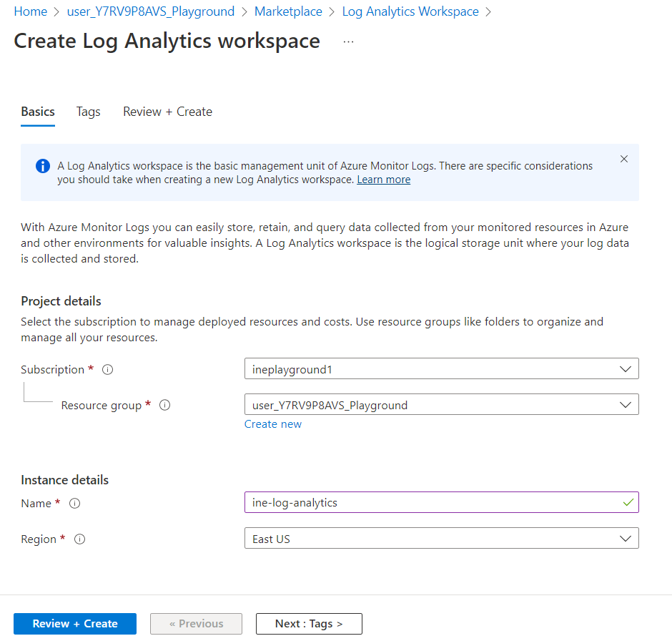Expand the Region dropdown showing East US
This screenshot has width=672, height=641.
[441, 539]
